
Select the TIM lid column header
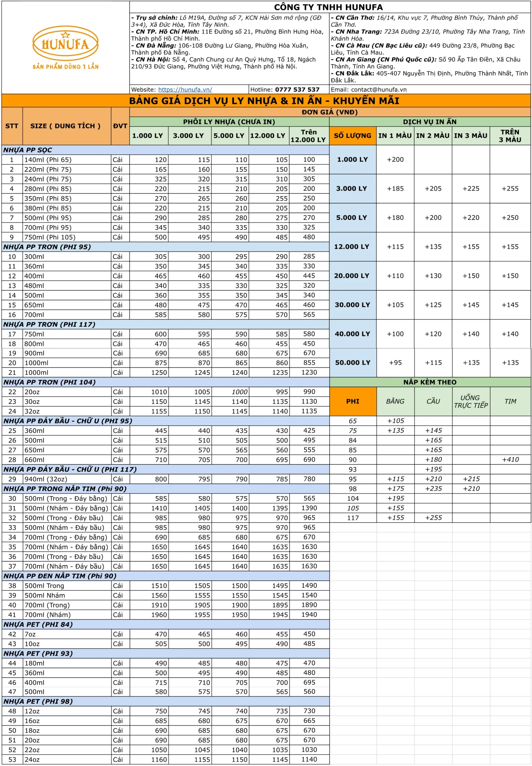tap(510, 401)
